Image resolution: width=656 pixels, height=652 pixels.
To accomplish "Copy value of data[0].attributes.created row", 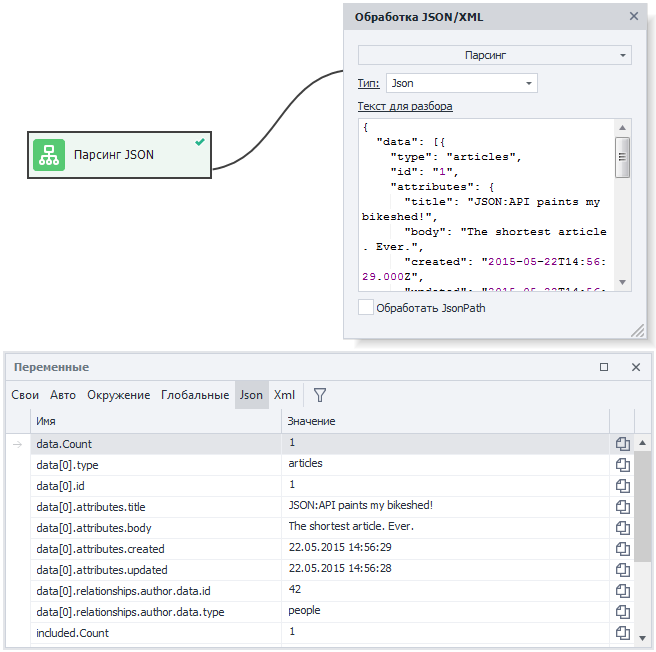I will click(x=622, y=549).
